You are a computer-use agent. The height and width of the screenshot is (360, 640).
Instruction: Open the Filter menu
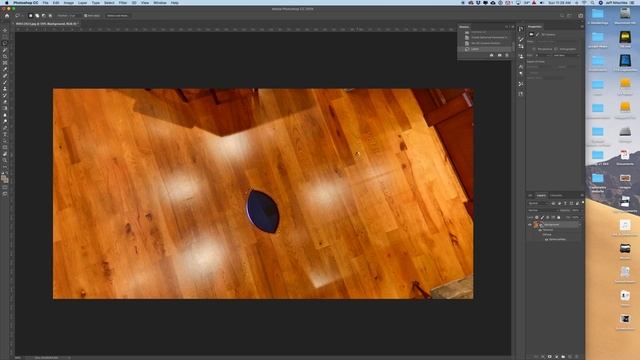pyautogui.click(x=123, y=3)
